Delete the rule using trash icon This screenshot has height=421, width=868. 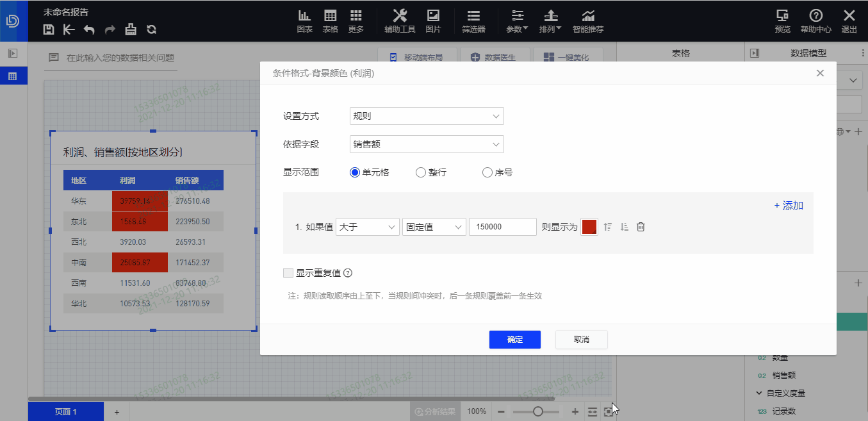click(640, 226)
